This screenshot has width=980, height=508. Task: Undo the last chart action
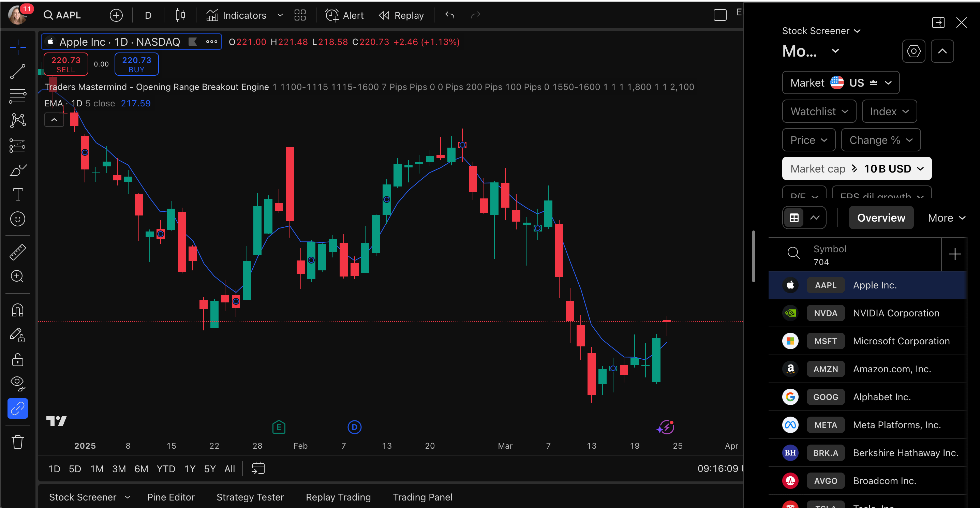tap(450, 15)
